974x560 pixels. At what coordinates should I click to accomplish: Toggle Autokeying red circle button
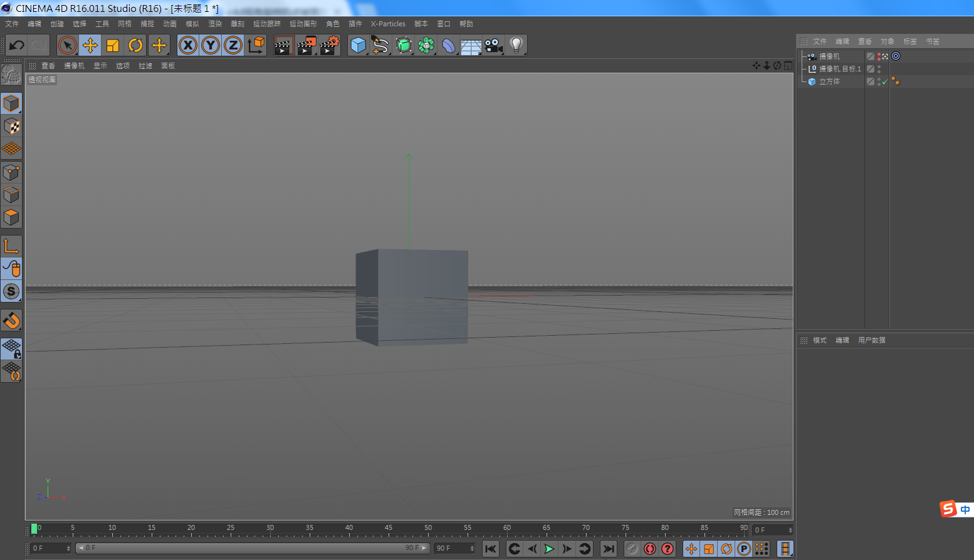(x=650, y=549)
